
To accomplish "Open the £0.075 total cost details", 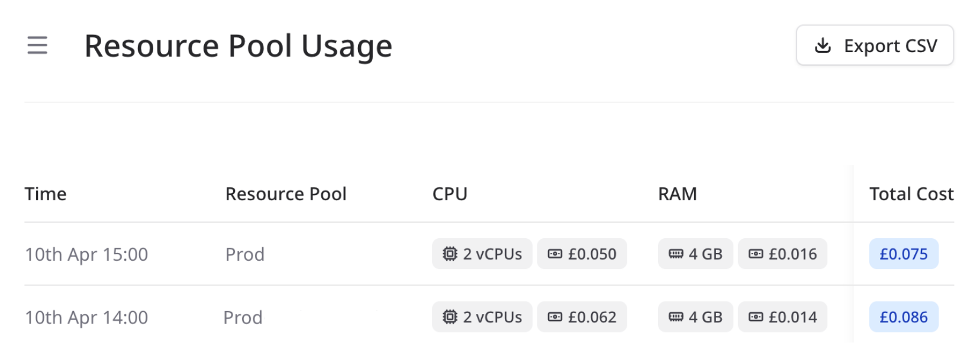I will point(904,254).
